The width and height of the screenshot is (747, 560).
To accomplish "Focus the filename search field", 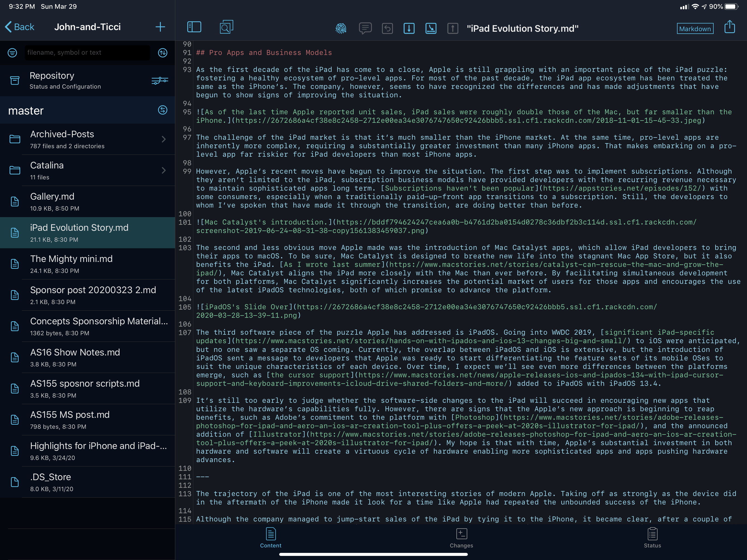I will pyautogui.click(x=87, y=53).
